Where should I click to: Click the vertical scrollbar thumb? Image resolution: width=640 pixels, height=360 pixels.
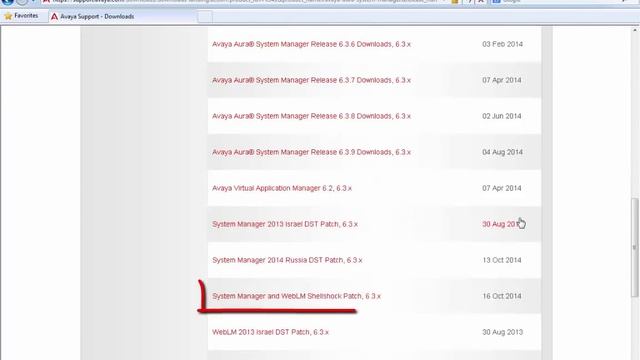click(634, 247)
